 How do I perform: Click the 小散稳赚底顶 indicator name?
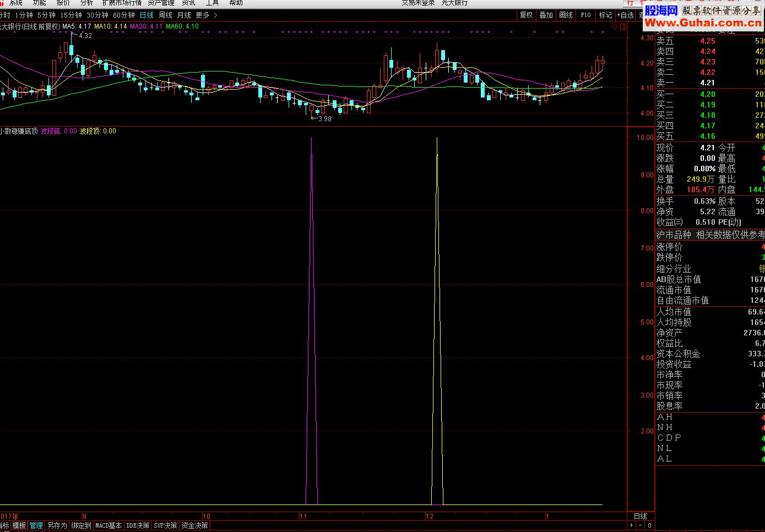tap(19, 131)
